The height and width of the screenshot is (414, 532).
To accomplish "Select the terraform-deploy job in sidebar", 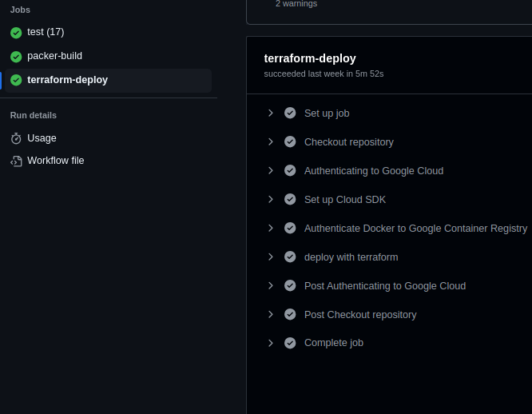I will [67, 80].
